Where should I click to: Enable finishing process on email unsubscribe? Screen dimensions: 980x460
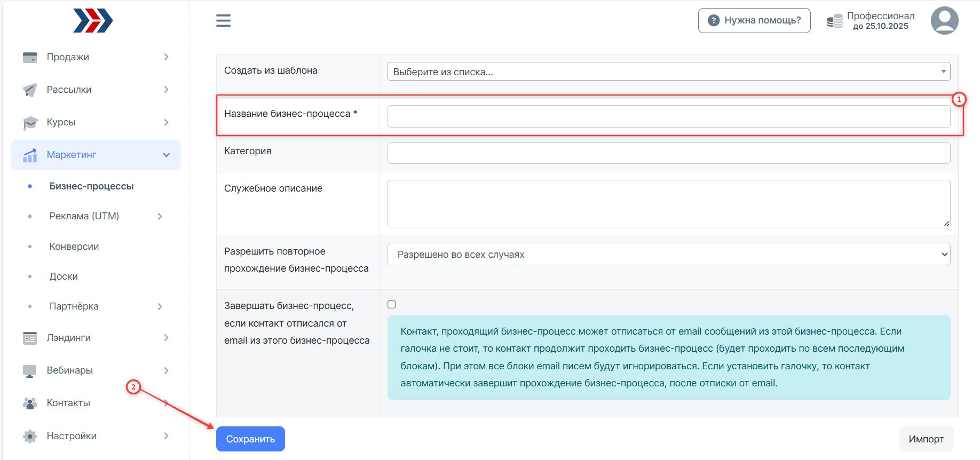tap(392, 305)
